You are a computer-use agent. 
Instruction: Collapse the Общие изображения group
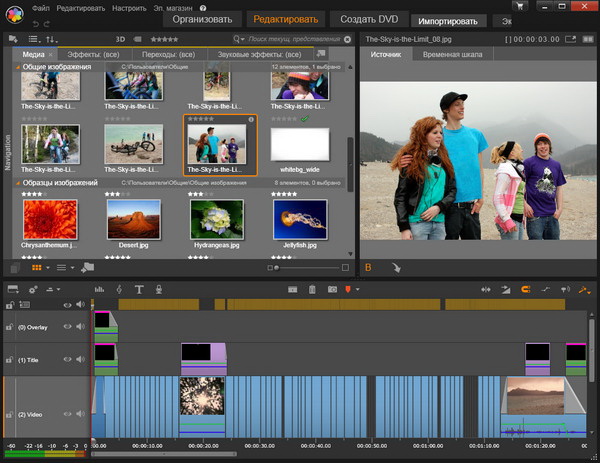(17, 67)
